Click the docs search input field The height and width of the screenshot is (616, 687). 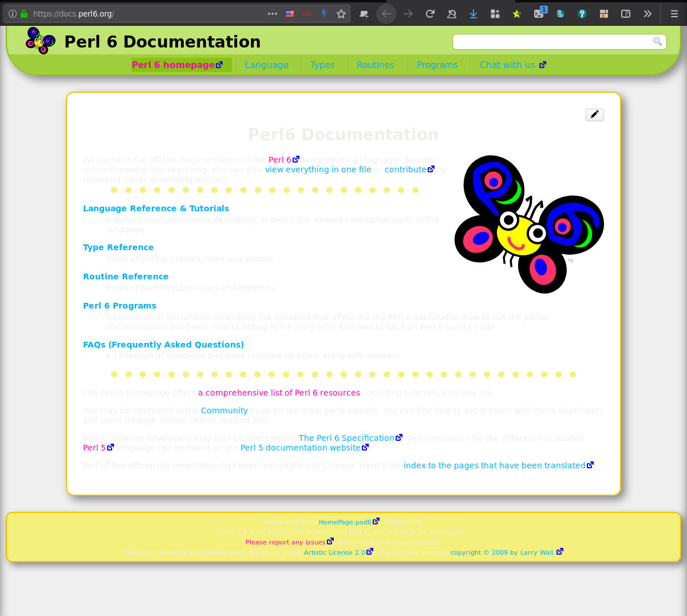(559, 42)
